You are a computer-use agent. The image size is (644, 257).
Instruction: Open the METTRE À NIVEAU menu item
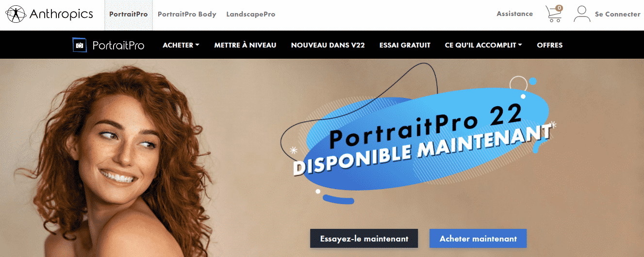[x=245, y=45]
